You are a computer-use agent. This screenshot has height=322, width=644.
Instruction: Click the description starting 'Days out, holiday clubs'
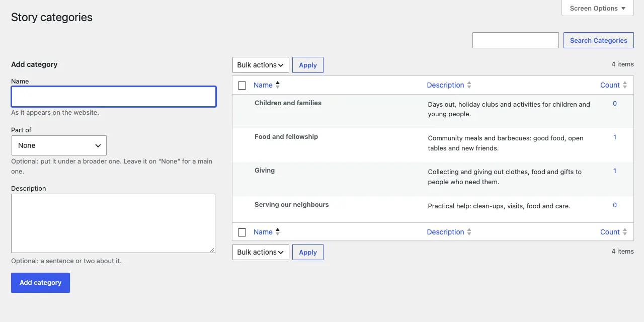coord(509,109)
